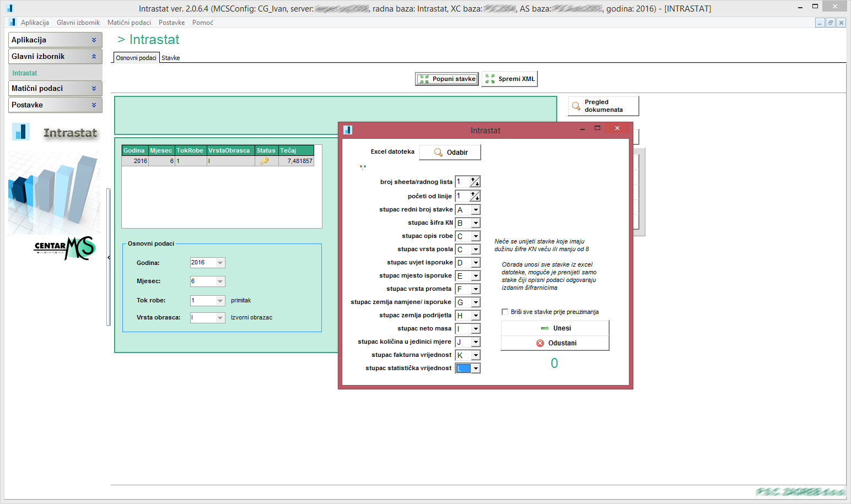The image size is (851, 504).
Task: Click the magnifier icon on Odabir button
Action: (438, 153)
